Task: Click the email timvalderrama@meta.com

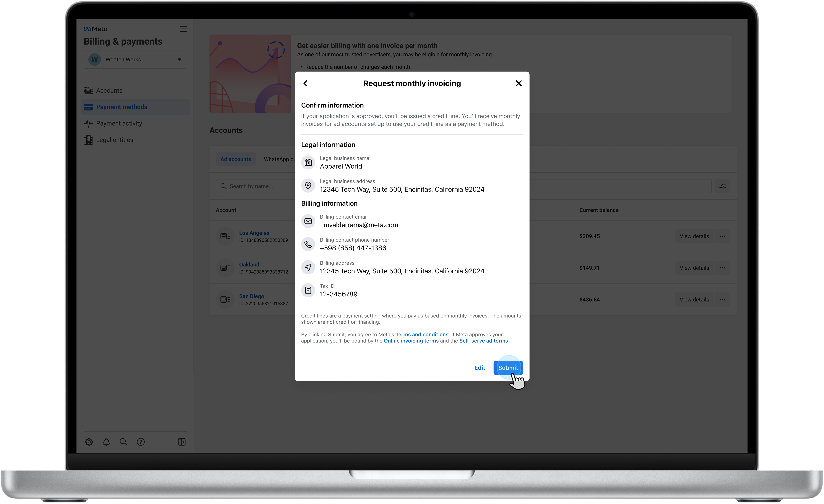Action: pos(359,225)
